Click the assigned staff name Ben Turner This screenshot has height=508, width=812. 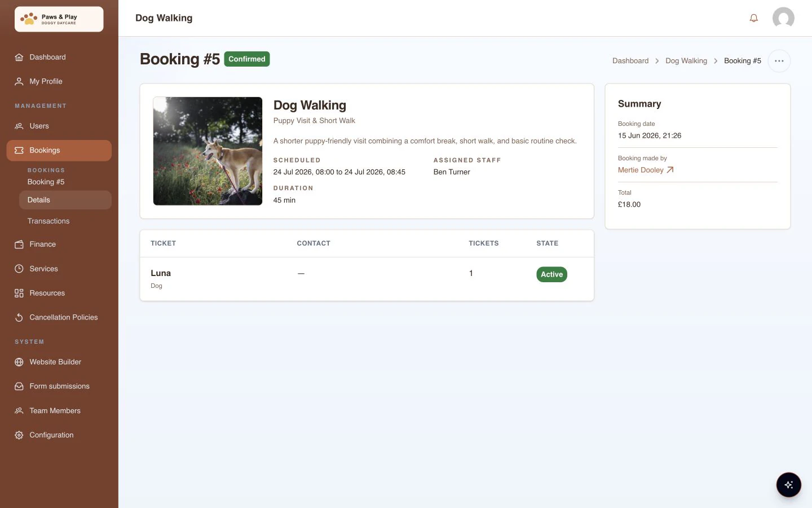(452, 172)
